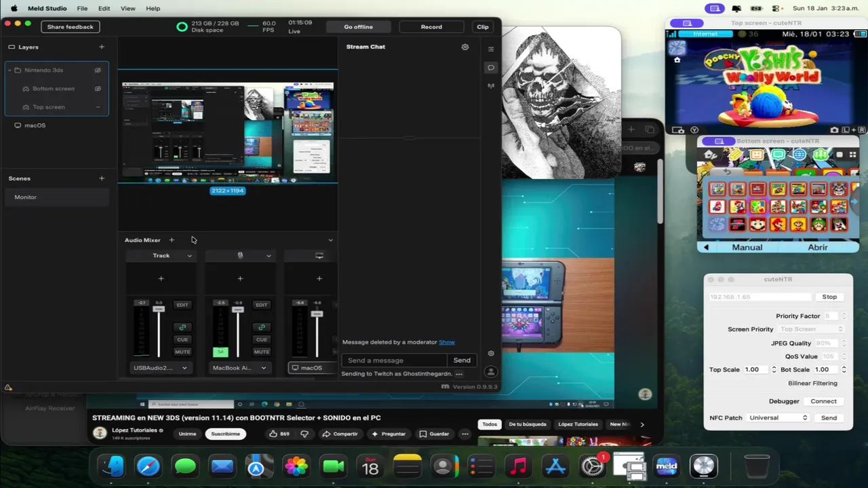
Task: Select the Todos filter tab on YouTube
Action: (x=490, y=424)
